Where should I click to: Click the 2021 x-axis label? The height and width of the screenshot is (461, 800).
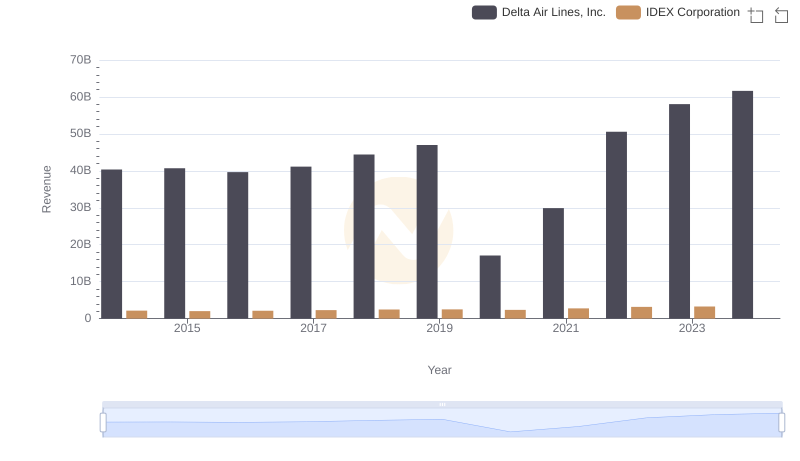[566, 328]
